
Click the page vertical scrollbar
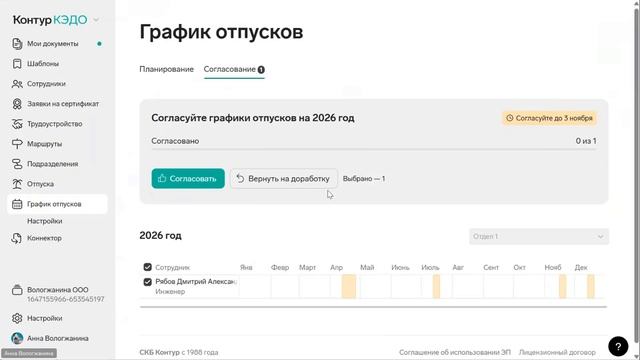(636, 176)
